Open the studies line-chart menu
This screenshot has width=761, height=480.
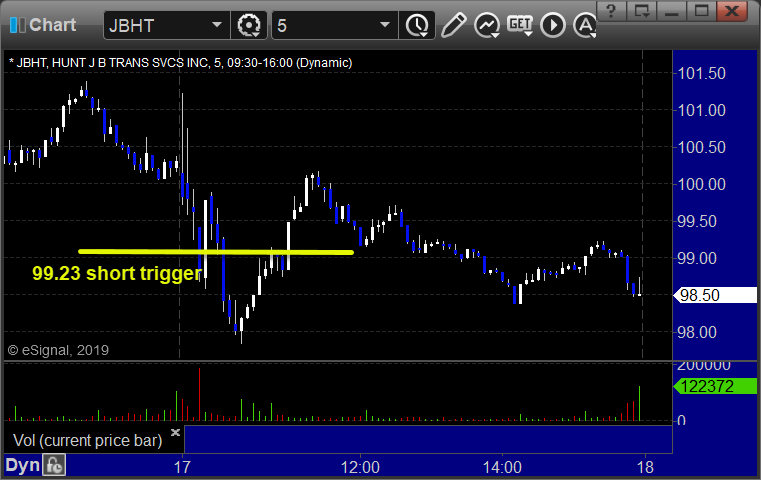(x=487, y=25)
